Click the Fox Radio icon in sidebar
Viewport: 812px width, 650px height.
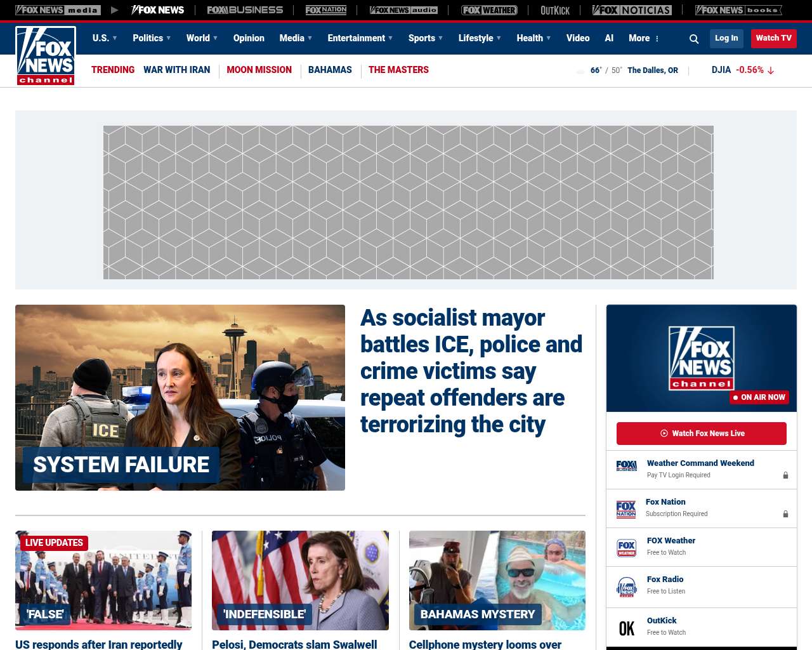pos(627,586)
